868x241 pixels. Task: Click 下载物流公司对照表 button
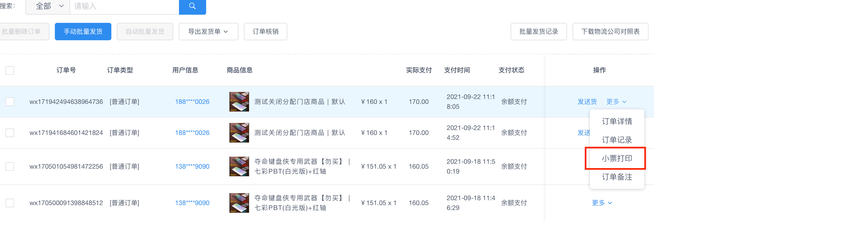pos(610,31)
